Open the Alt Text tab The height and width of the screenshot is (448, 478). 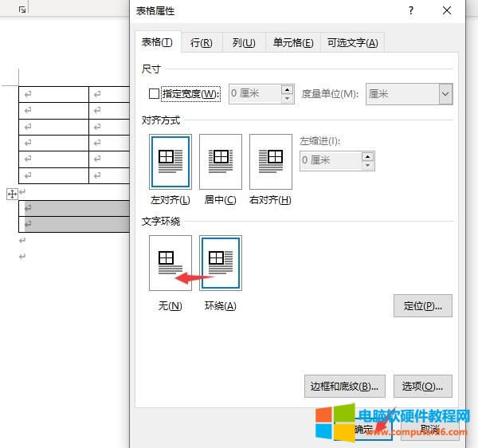pyautogui.click(x=351, y=43)
